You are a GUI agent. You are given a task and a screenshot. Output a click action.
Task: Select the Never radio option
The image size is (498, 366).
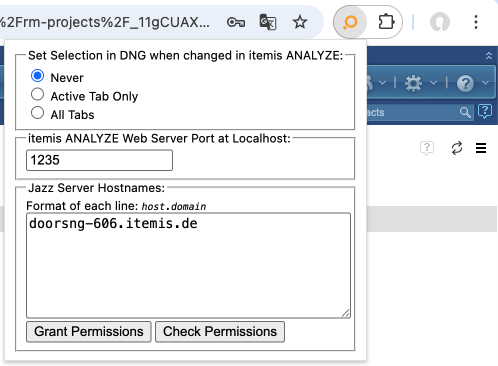pyautogui.click(x=37, y=76)
